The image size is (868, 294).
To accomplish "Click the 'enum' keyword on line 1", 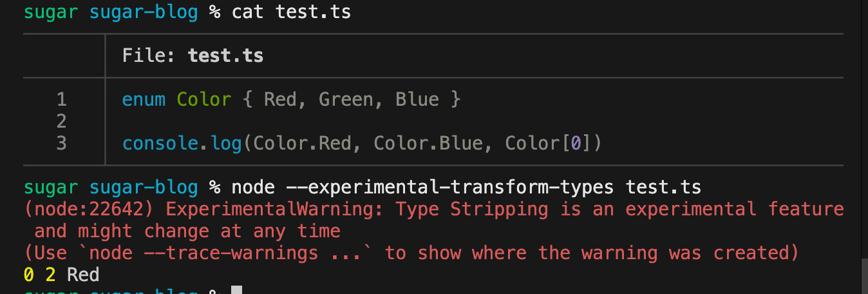I will (x=144, y=99).
